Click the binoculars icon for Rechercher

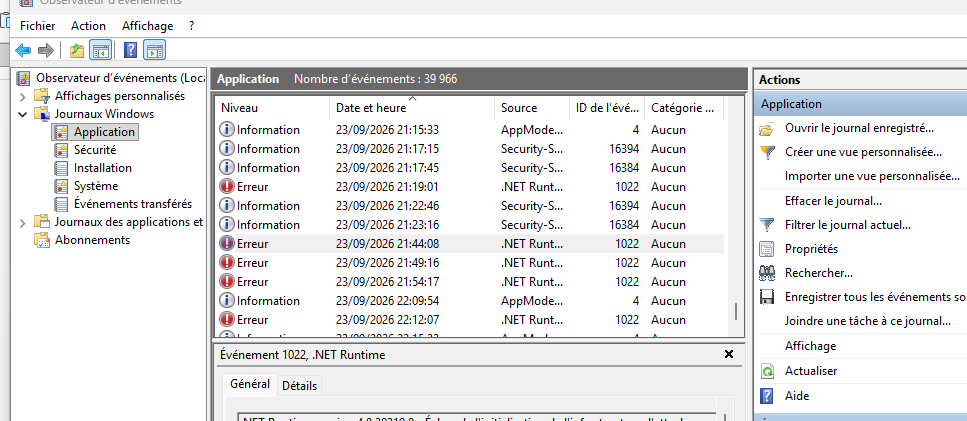click(x=767, y=272)
